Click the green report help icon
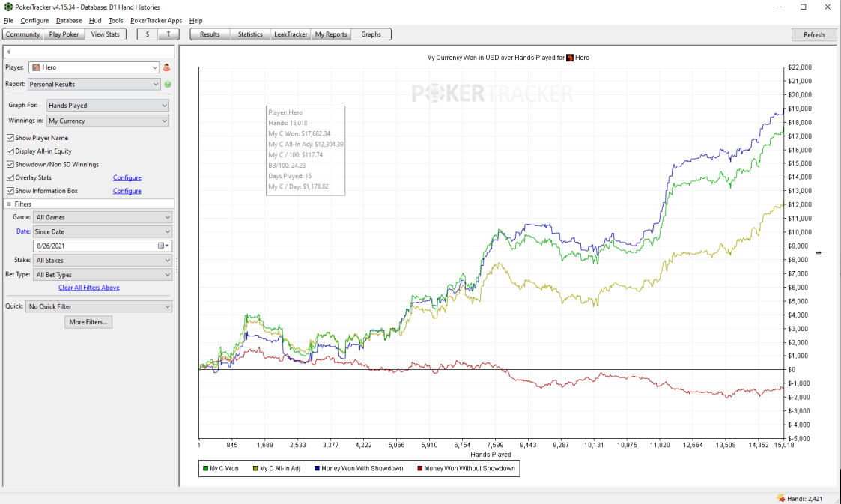The height and width of the screenshot is (504, 841). 168,84
